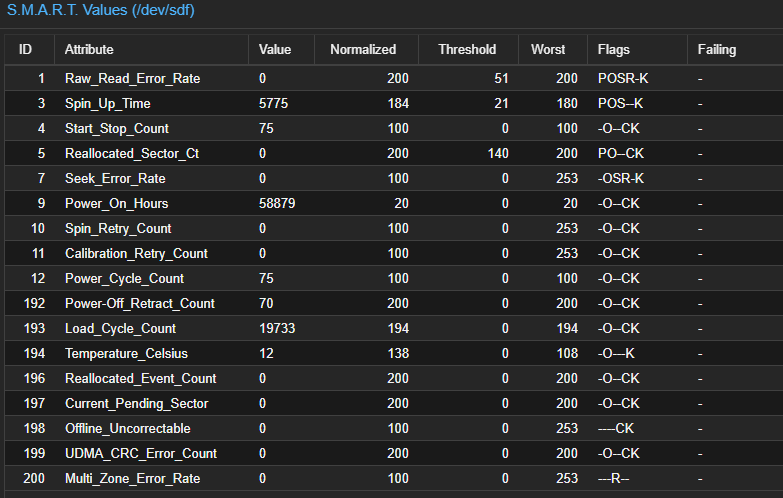783x498 pixels.
Task: Select the Reallocated_Sector_Ct row
Action: pos(394,153)
